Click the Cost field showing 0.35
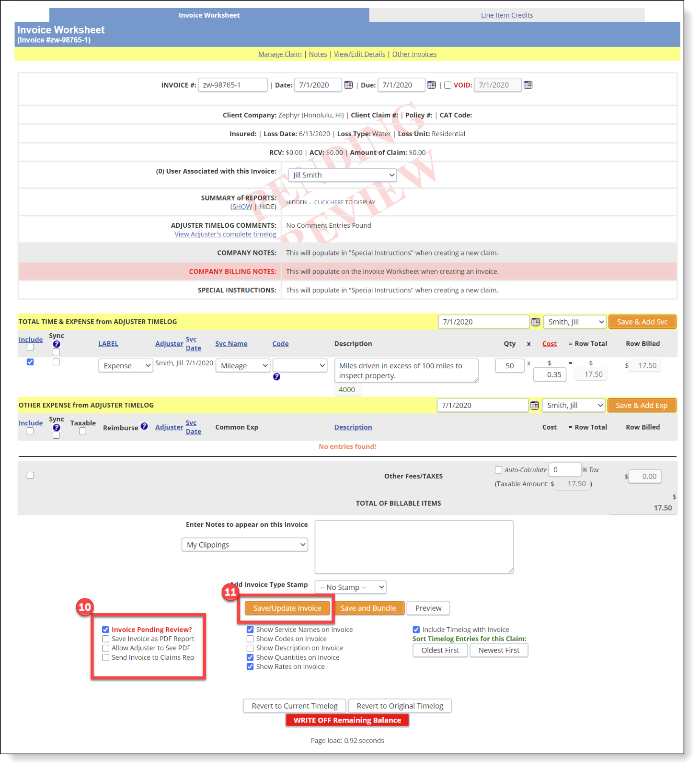The image size is (700, 770). pyautogui.click(x=550, y=374)
